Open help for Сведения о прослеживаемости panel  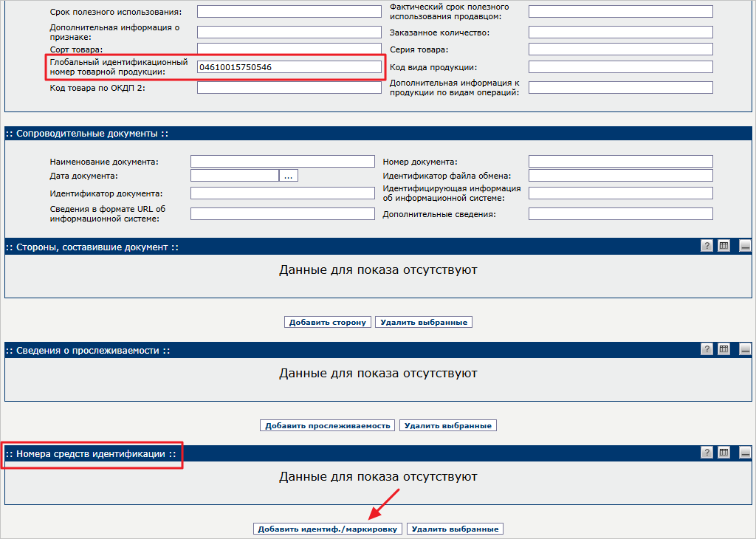point(707,349)
